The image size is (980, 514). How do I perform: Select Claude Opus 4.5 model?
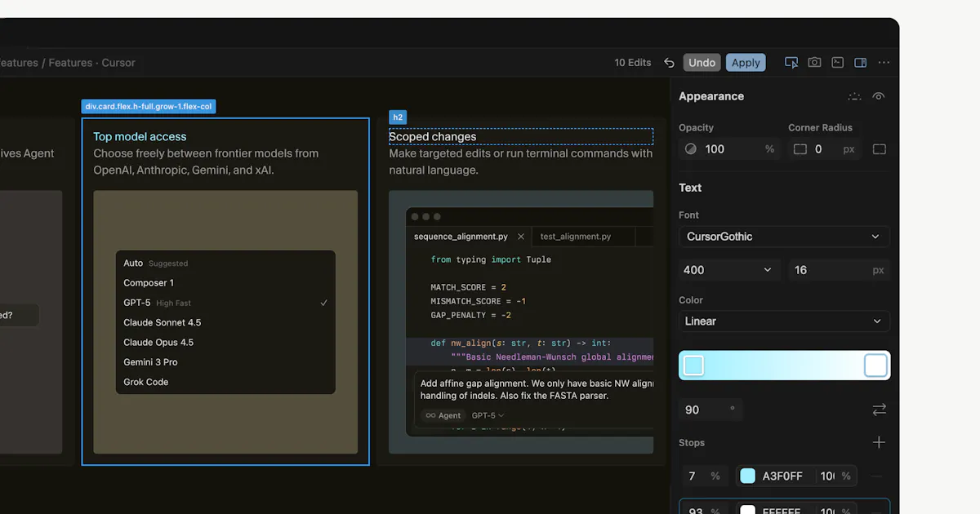(225, 343)
